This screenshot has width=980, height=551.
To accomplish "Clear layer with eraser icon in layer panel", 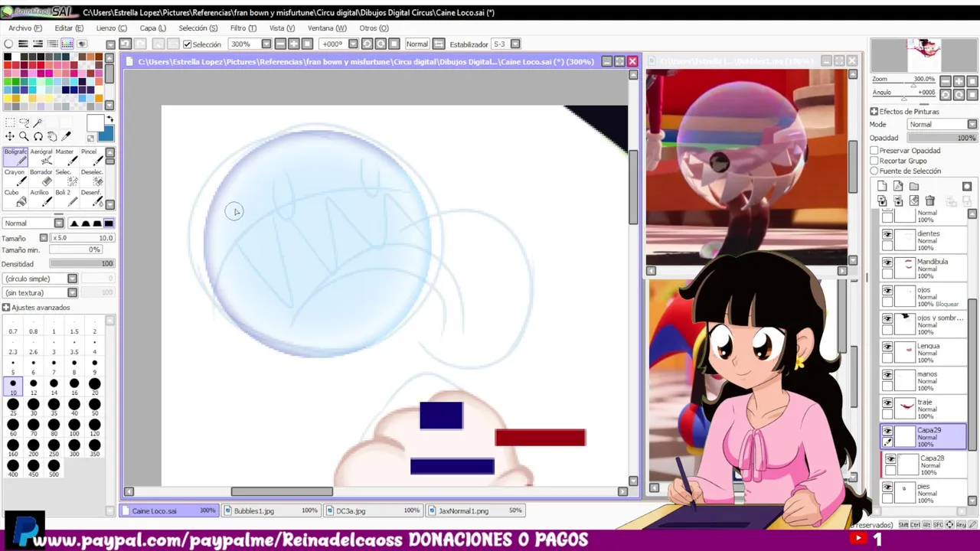I will (x=914, y=201).
